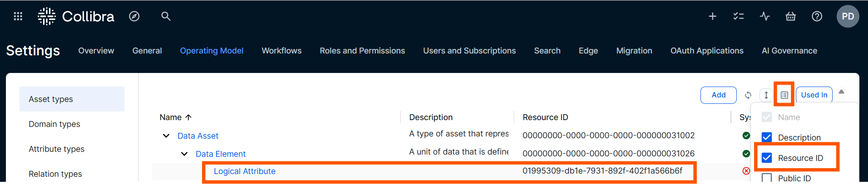
Task: Uncheck the Description column checkbox
Action: click(x=767, y=137)
